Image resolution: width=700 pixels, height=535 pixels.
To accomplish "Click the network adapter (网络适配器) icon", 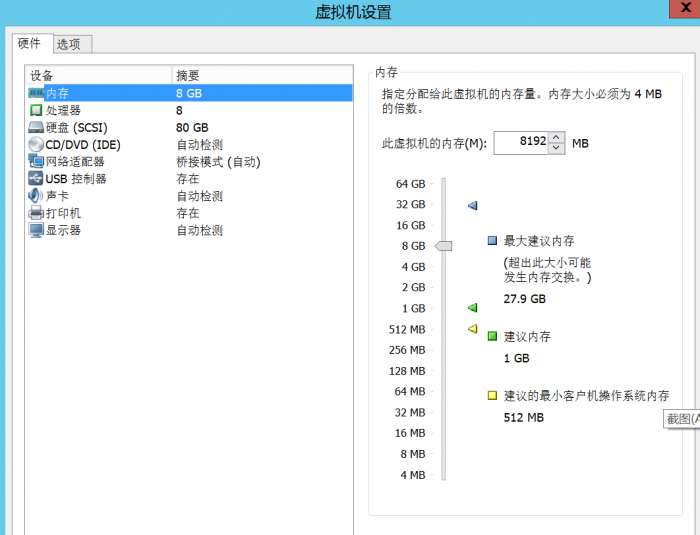I will 36,161.
